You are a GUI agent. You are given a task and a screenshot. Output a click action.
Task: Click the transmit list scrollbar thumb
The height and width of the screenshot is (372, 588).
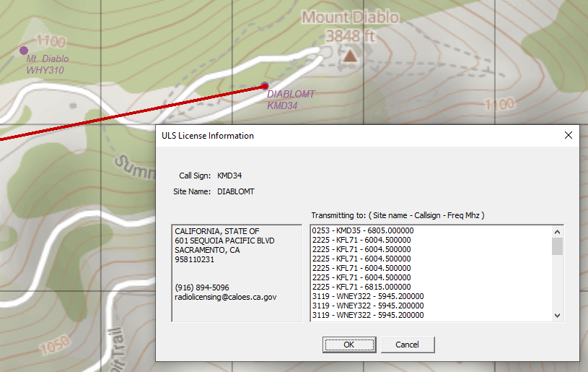[x=556, y=246]
